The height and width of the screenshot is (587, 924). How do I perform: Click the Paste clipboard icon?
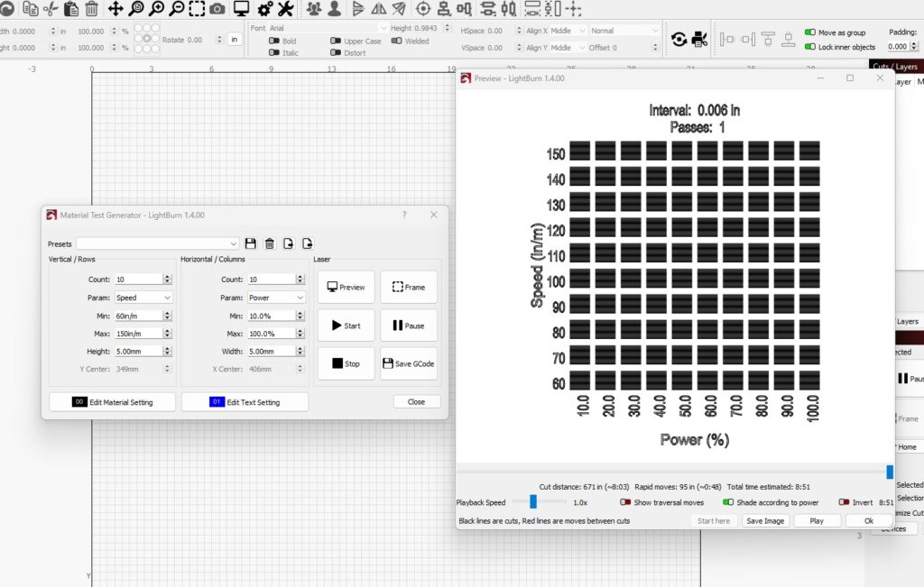(71, 8)
